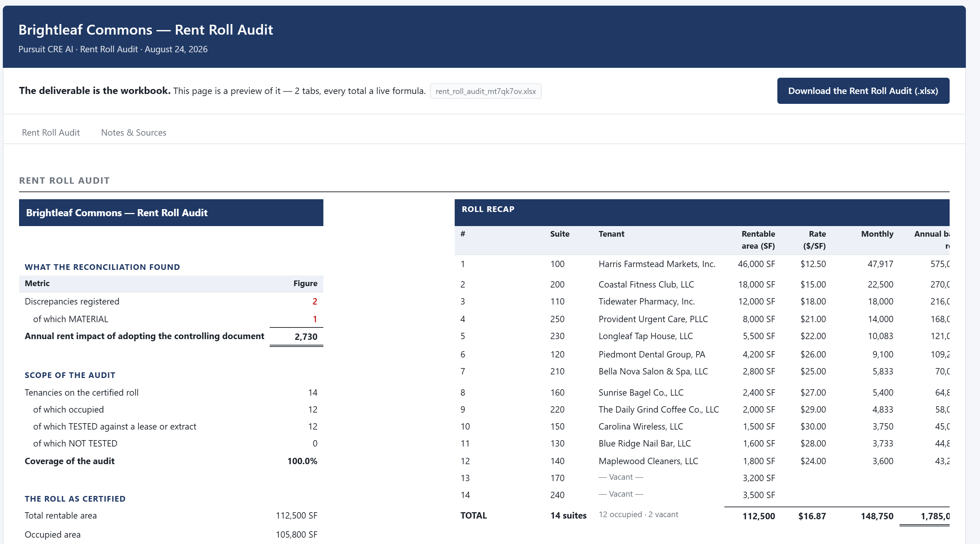
Task: Select the TOTAL monthly value 148,750
Action: [877, 516]
